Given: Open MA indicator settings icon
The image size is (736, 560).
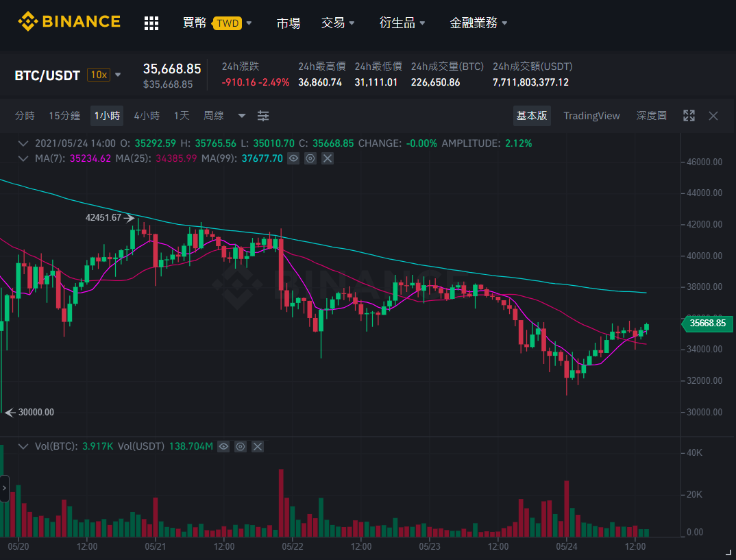Looking at the screenshot, I should coord(310,158).
